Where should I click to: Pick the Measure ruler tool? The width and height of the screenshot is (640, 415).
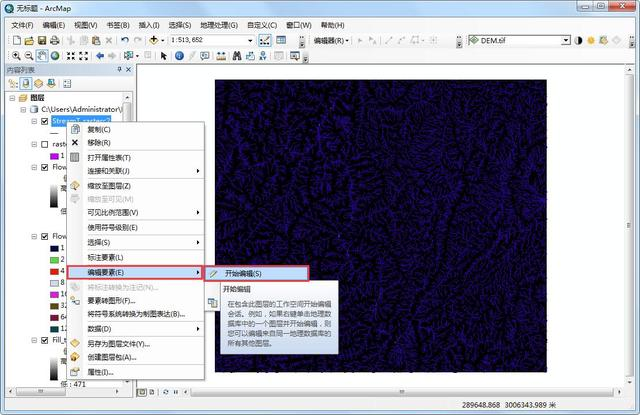pos(221,56)
